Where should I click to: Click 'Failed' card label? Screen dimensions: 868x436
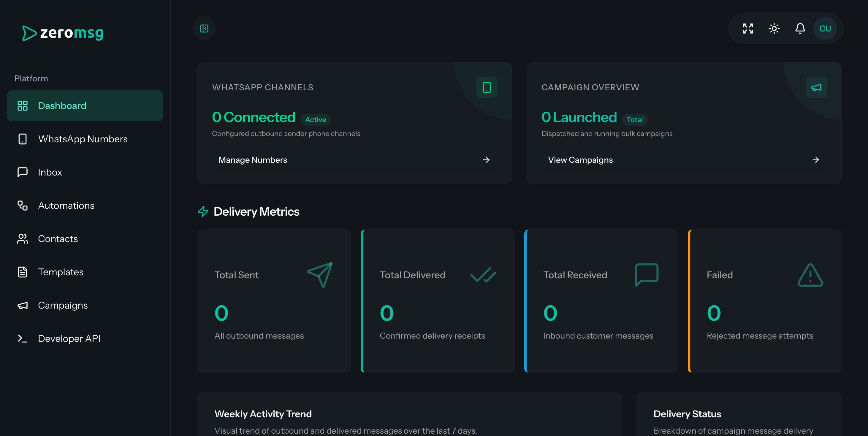click(x=720, y=275)
